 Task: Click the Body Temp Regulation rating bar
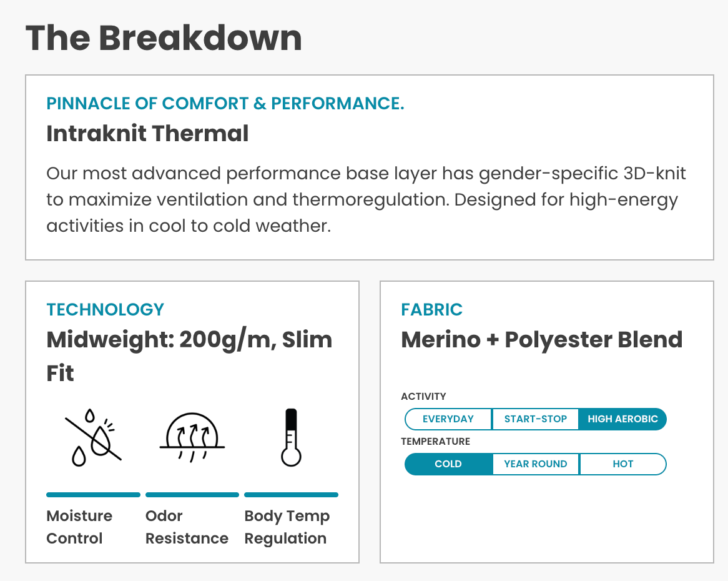(x=291, y=495)
